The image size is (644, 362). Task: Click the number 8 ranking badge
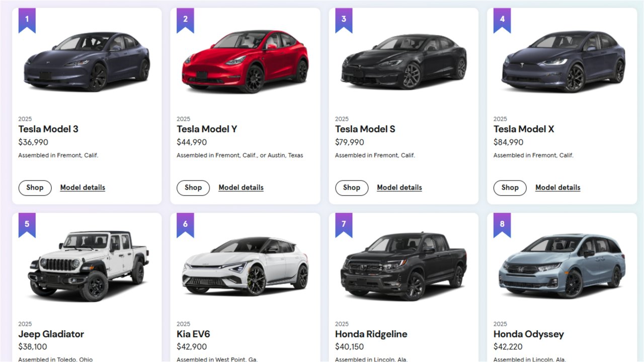[502, 224]
